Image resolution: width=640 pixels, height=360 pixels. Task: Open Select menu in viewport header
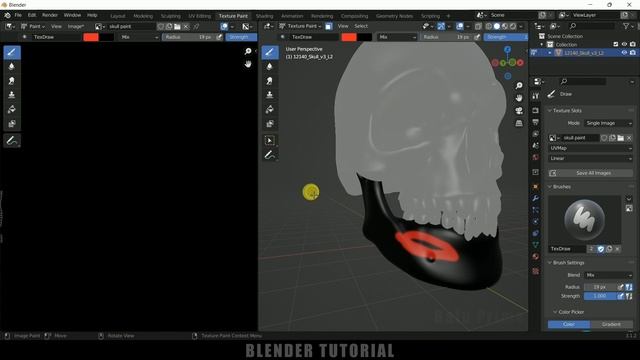(361, 26)
